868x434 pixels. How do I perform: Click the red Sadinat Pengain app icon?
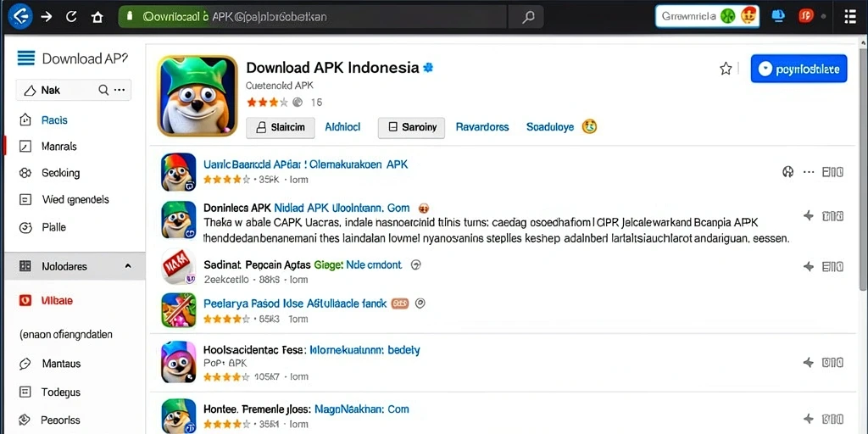tap(178, 267)
